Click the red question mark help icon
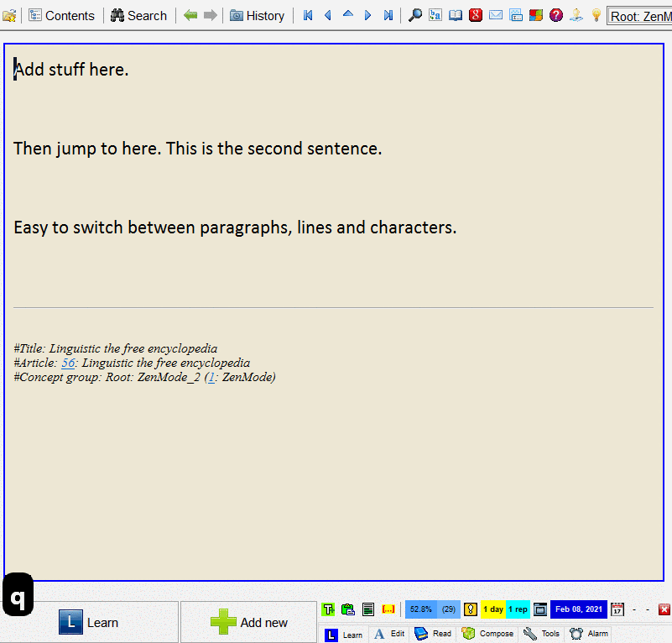672x643 pixels. [x=556, y=15]
